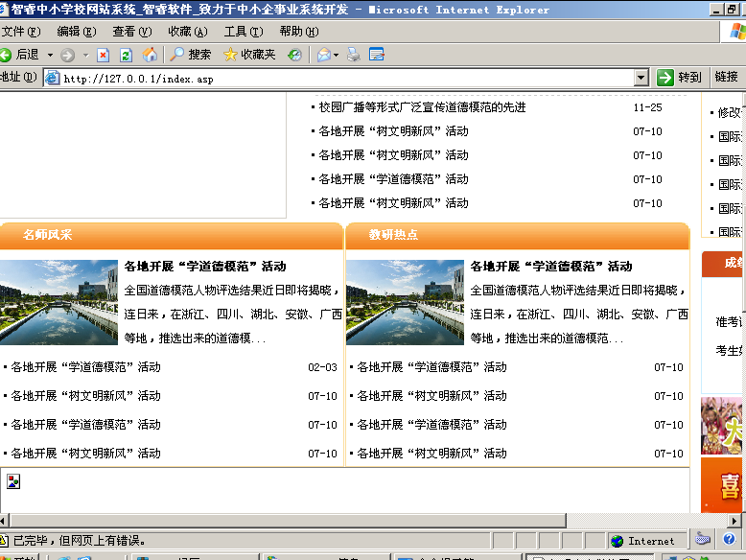Open the 查看(V) menu
746x560 pixels.
pos(131,32)
